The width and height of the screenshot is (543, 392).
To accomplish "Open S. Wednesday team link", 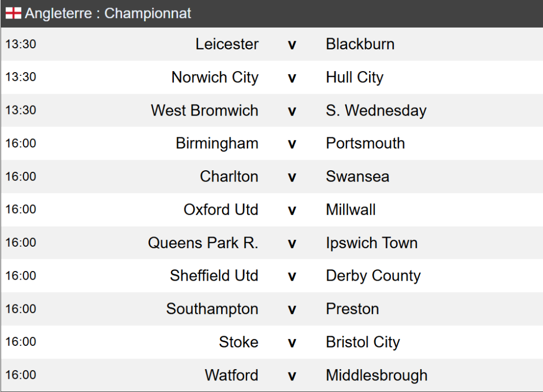I will click(x=376, y=110).
